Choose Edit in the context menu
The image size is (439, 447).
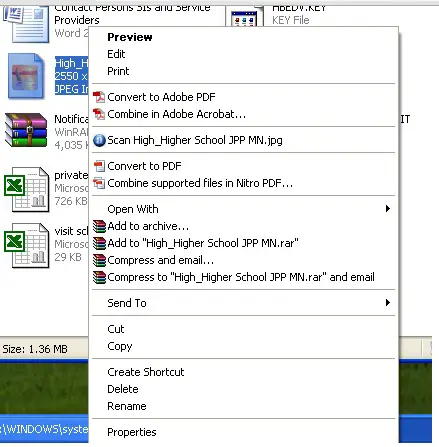116,54
